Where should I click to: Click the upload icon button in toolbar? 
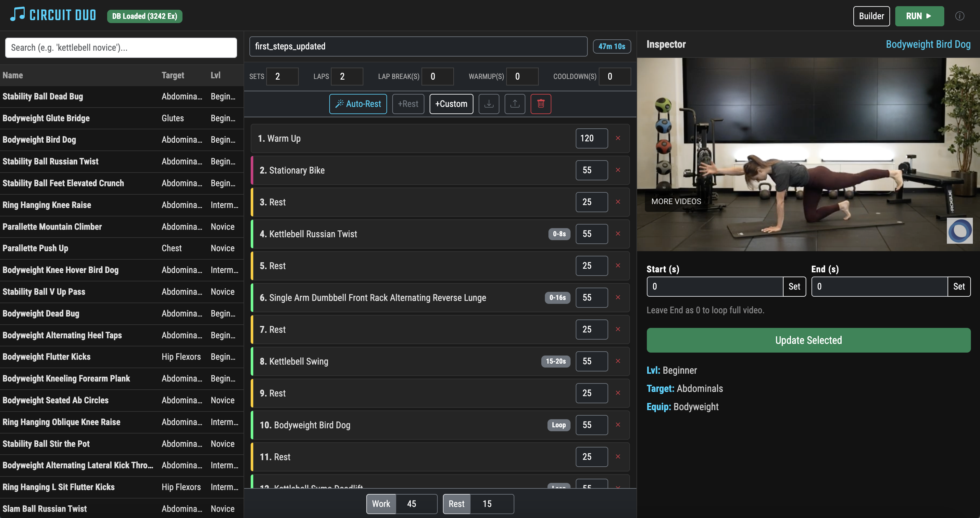tap(515, 104)
